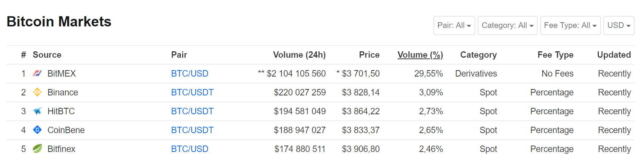Viewport: 644px width, 158px height.
Task: Open Bitfinex BTC/USD pair link
Action: pos(190,149)
